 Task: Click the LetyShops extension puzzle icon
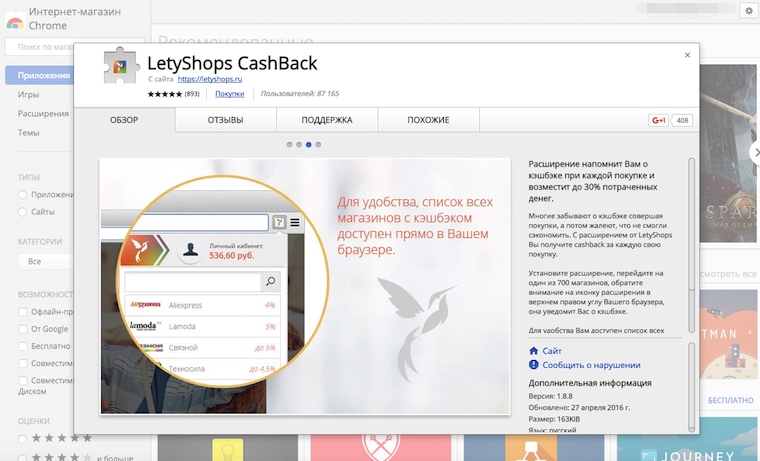pos(120,65)
